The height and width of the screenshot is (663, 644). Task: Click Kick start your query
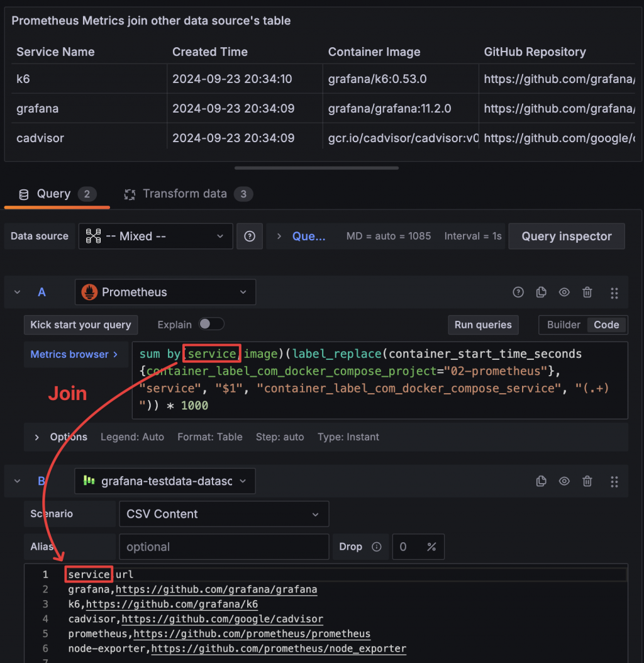(x=80, y=325)
